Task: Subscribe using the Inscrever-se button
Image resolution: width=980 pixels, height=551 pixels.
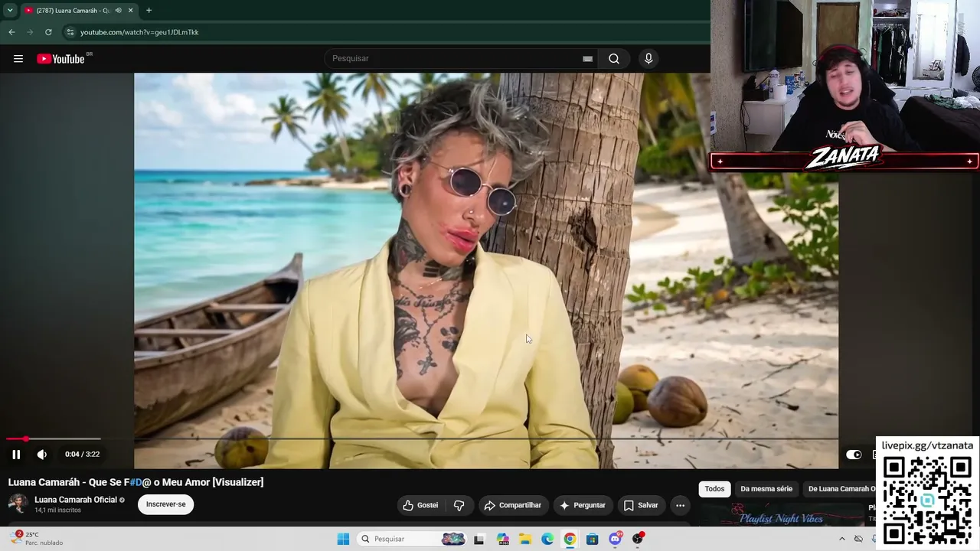Action: point(165,504)
